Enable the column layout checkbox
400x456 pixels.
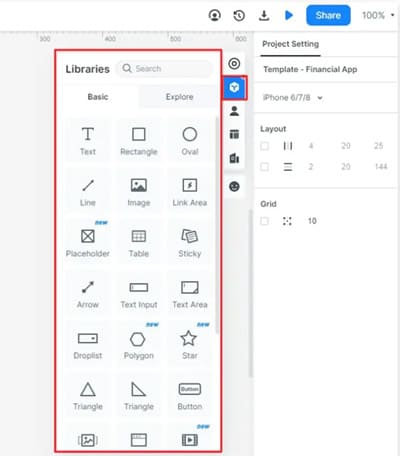[265, 146]
